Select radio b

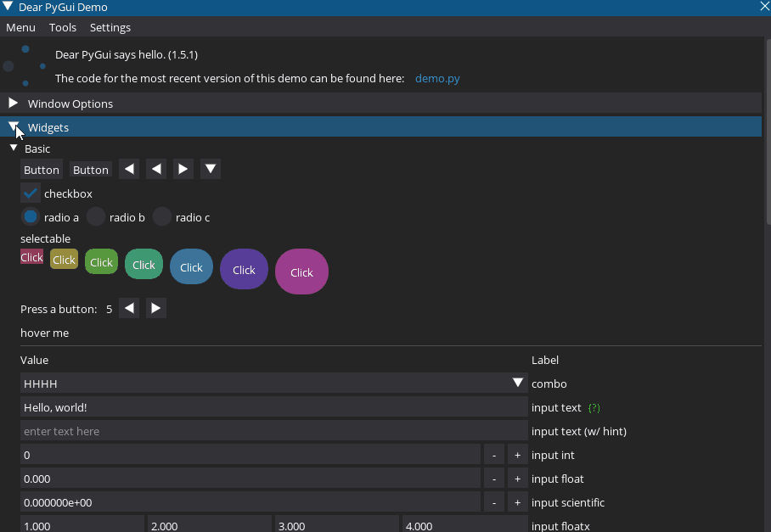pos(94,216)
